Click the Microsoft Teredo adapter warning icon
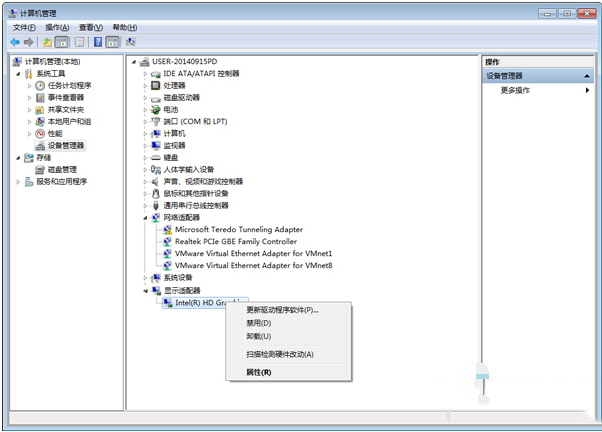602x432 pixels. [x=167, y=230]
